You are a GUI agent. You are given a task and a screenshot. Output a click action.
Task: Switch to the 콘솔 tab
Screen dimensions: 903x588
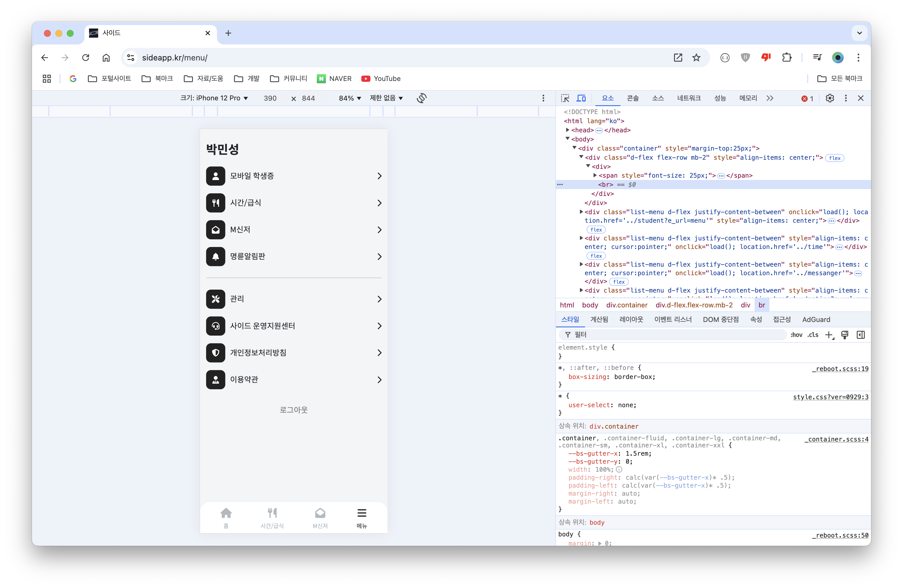(632, 98)
